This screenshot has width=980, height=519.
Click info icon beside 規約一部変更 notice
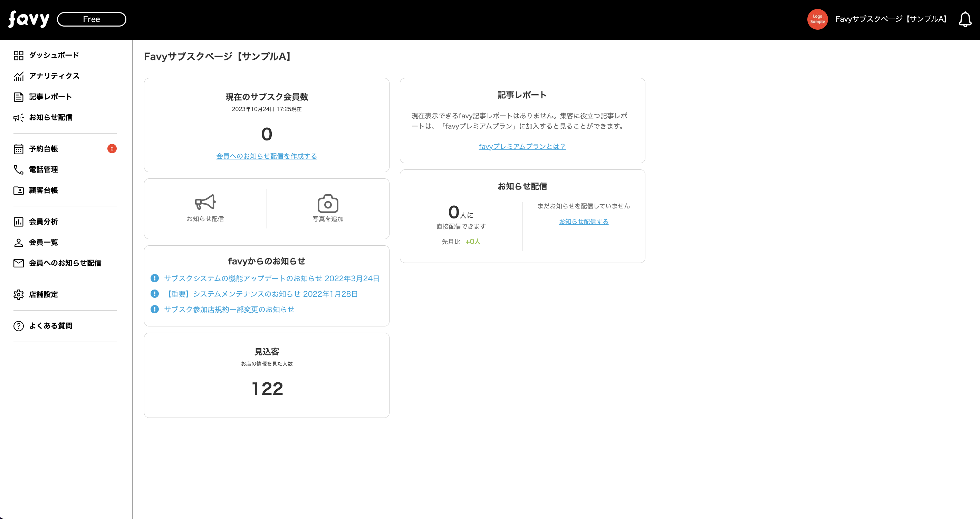click(x=154, y=310)
